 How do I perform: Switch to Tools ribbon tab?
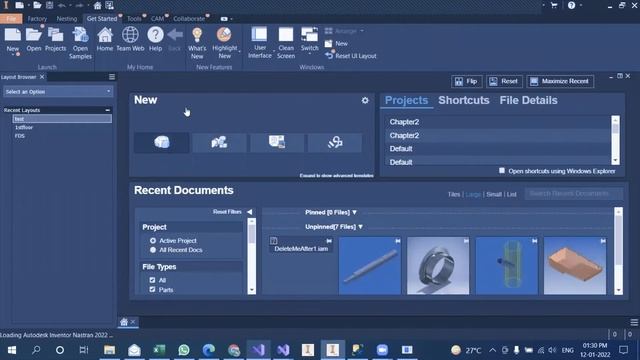coord(134,19)
